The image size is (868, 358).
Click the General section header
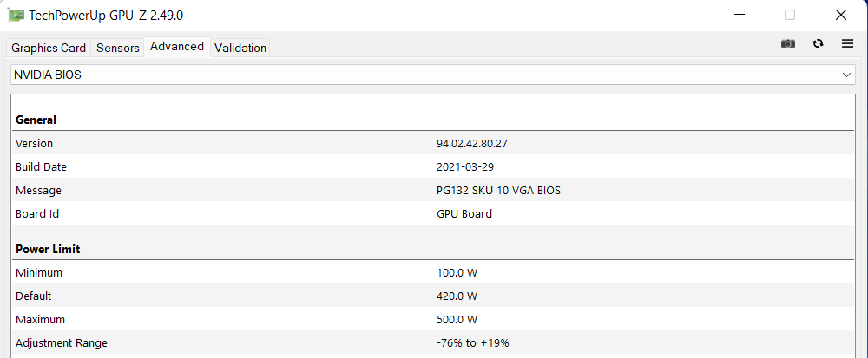pos(36,120)
